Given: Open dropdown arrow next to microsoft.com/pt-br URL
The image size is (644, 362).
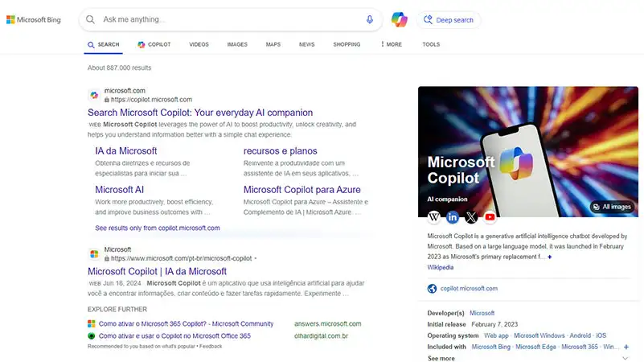Looking at the screenshot, I should coord(255,259).
